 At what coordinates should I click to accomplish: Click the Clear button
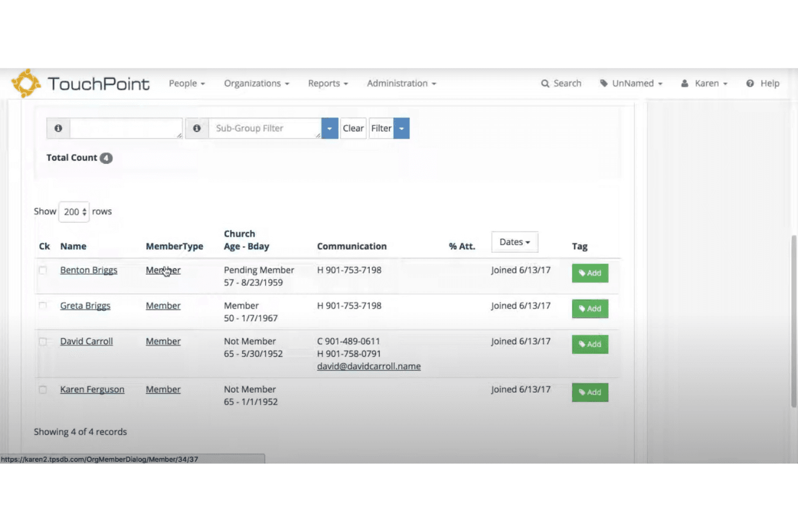tap(353, 128)
